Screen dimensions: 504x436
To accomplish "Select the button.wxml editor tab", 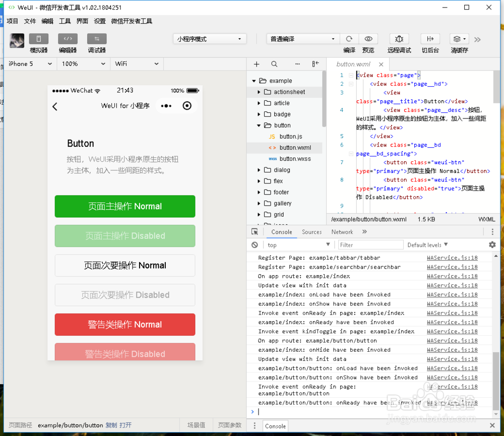I will pos(353,65).
